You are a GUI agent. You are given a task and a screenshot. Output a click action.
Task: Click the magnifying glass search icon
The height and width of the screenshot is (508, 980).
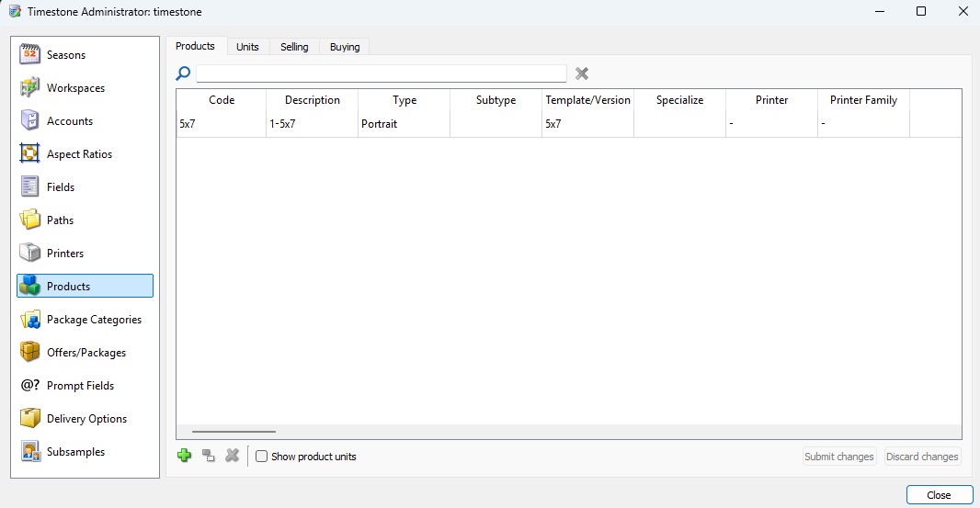184,73
